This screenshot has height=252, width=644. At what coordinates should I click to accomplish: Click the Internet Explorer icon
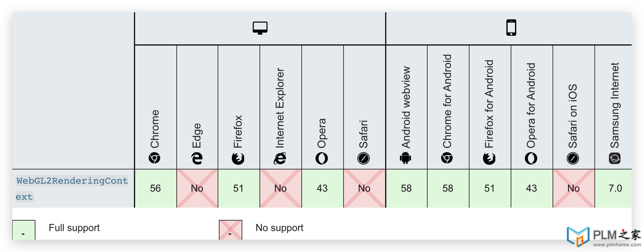(280, 158)
